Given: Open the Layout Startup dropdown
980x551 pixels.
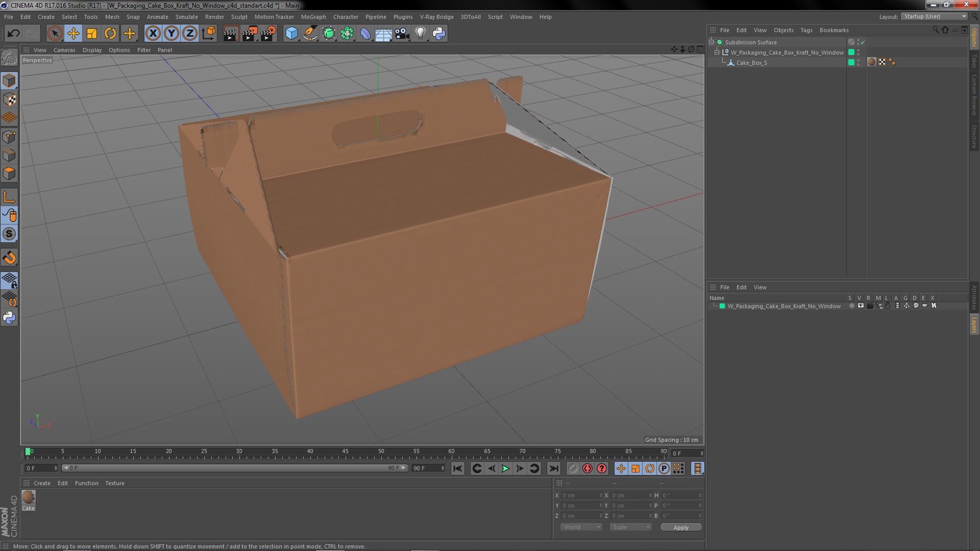Looking at the screenshot, I should [935, 16].
